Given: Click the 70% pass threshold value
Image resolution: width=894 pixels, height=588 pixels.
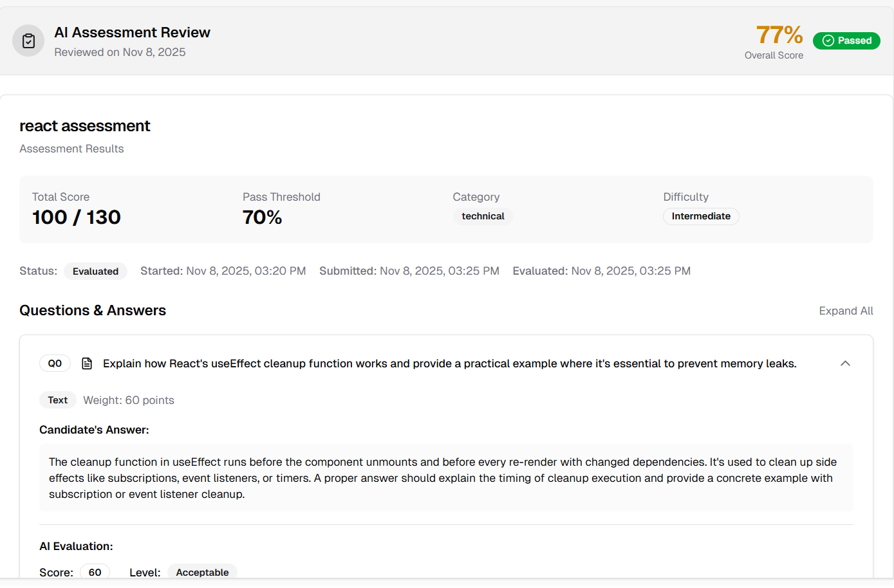Looking at the screenshot, I should pyautogui.click(x=262, y=217).
